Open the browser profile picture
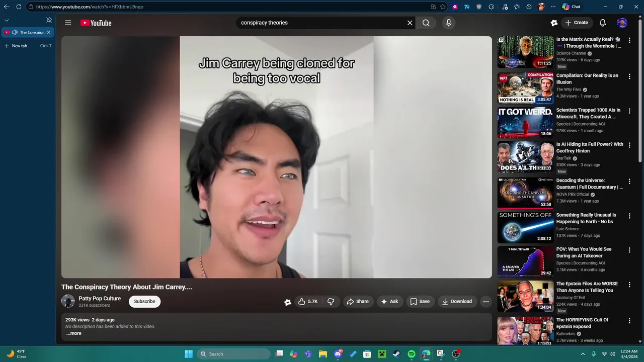The height and width of the screenshot is (362, 644). [541, 7]
